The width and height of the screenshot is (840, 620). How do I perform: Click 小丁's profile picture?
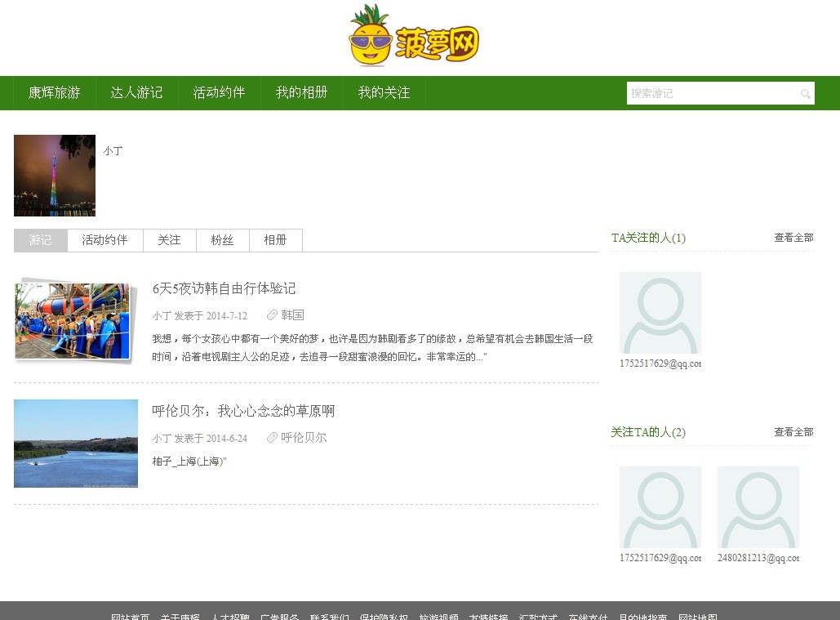(55, 176)
